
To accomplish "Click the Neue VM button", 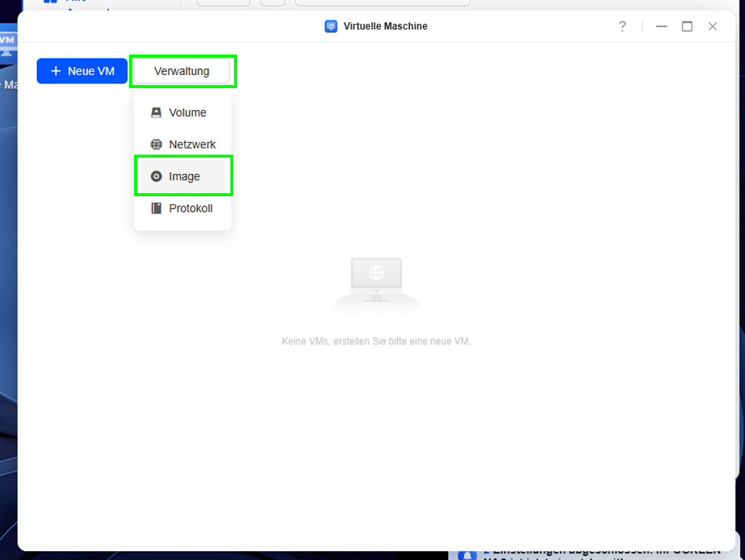I will pos(82,71).
